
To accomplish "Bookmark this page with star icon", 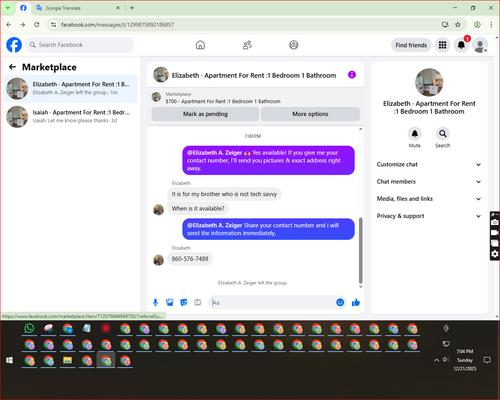I will point(458,25).
